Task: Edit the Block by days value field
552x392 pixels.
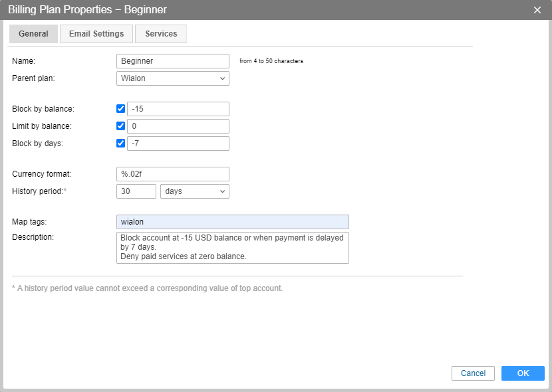Action: pyautogui.click(x=178, y=144)
